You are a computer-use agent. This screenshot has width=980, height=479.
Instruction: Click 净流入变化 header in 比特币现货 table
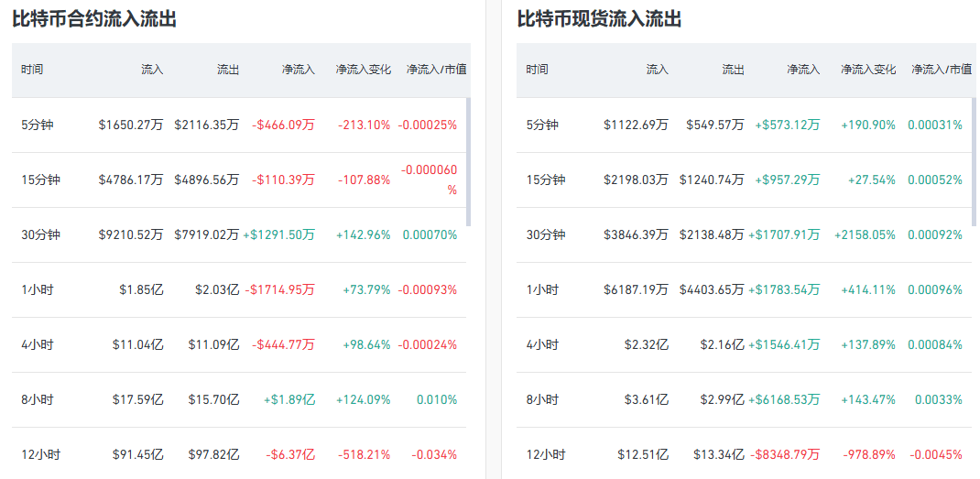(x=868, y=70)
